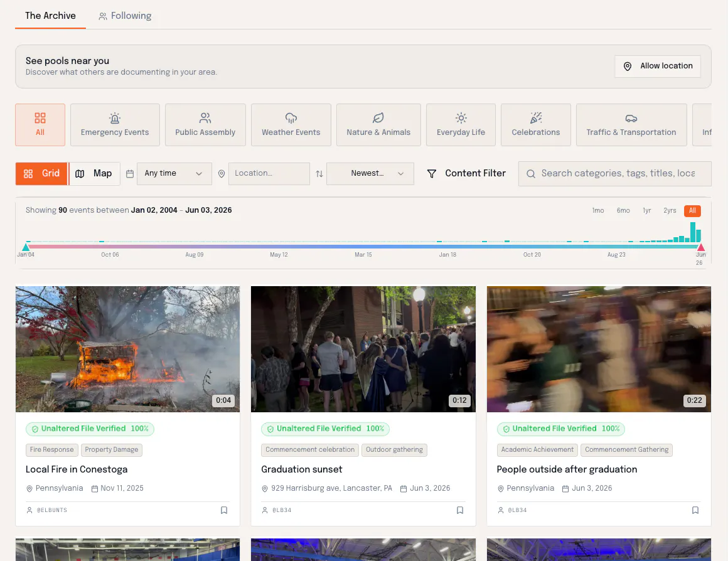This screenshot has height=561, width=728.
Task: Filter by Everyday Life category
Action: (461, 125)
